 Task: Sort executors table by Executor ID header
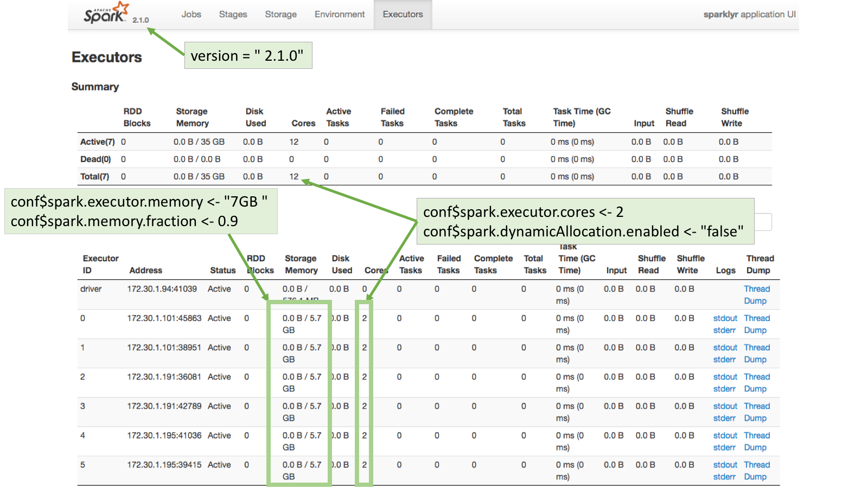tap(100, 264)
